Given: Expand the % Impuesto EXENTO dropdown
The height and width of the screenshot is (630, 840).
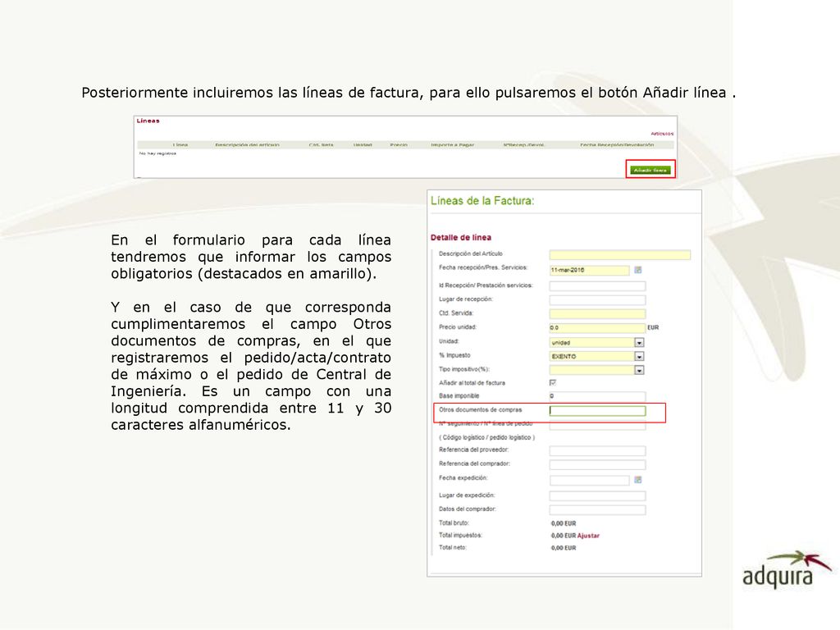Looking at the screenshot, I should click(638, 356).
